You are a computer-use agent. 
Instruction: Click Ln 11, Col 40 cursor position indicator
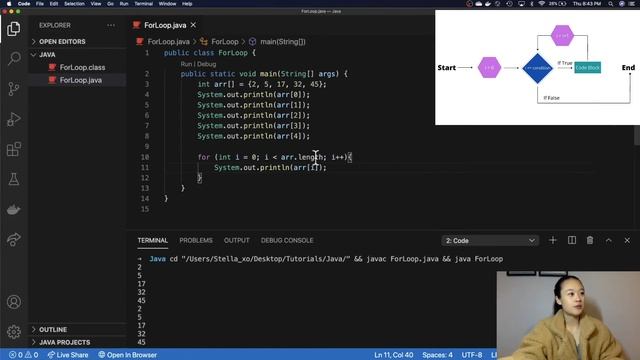tap(393, 355)
